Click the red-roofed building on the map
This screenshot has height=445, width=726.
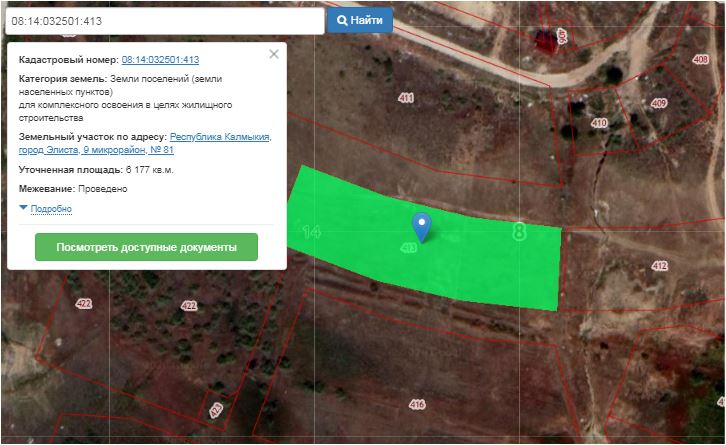coord(546,41)
